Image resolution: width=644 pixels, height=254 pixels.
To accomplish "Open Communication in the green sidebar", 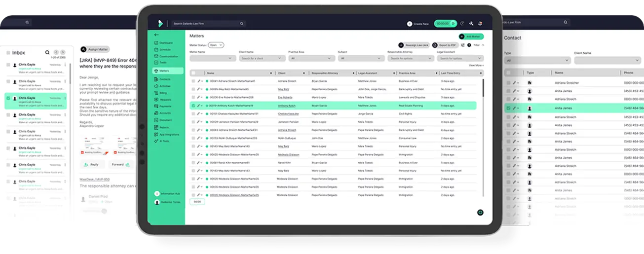I will 166,56.
